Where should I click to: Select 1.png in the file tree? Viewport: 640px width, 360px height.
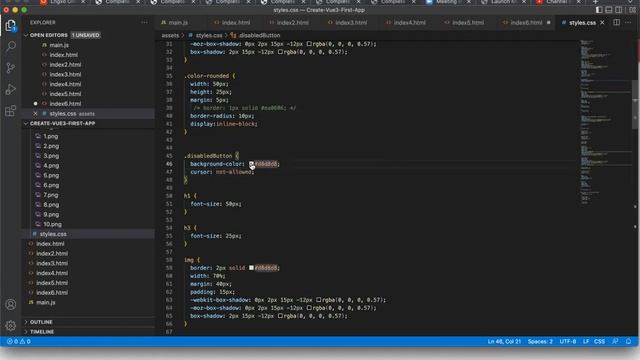pyautogui.click(x=51, y=136)
